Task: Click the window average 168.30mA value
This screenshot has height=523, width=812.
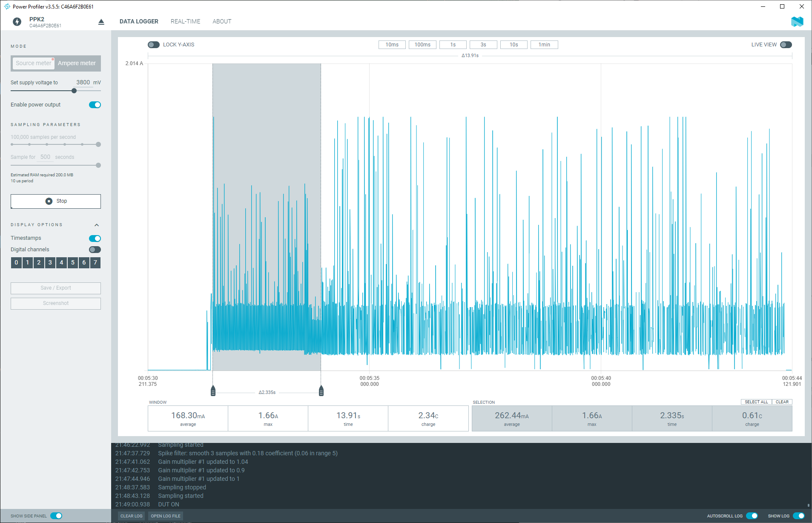Action: coord(188,416)
